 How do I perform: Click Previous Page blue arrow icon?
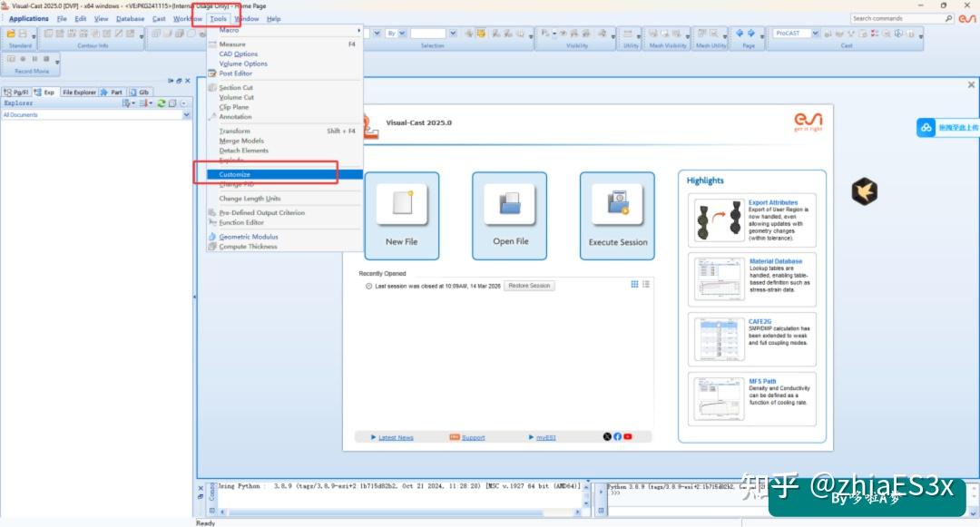point(740,33)
